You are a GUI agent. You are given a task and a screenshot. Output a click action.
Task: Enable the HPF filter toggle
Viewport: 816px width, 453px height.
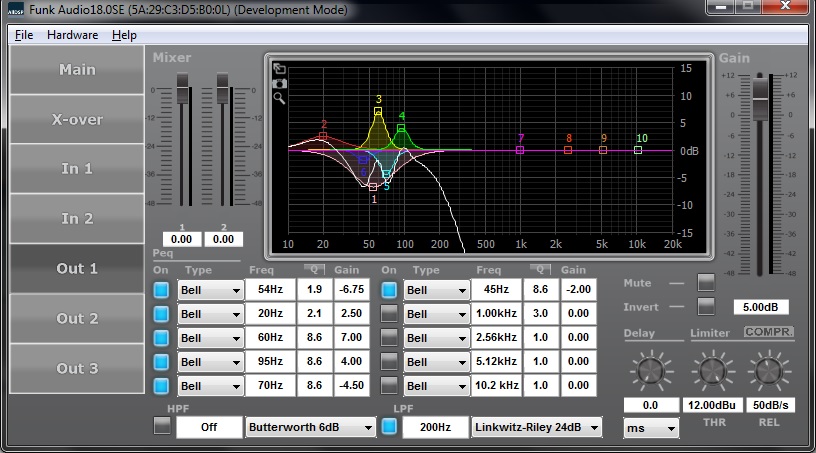[162, 427]
